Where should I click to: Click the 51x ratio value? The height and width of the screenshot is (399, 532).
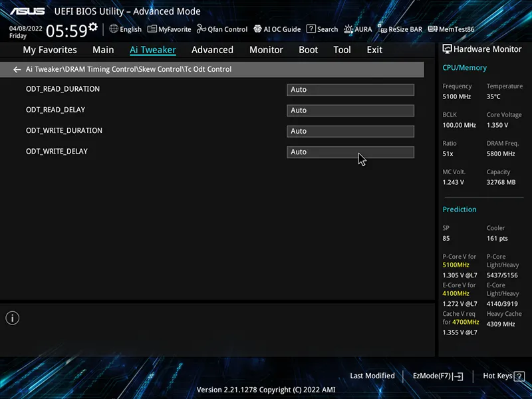tap(448, 154)
